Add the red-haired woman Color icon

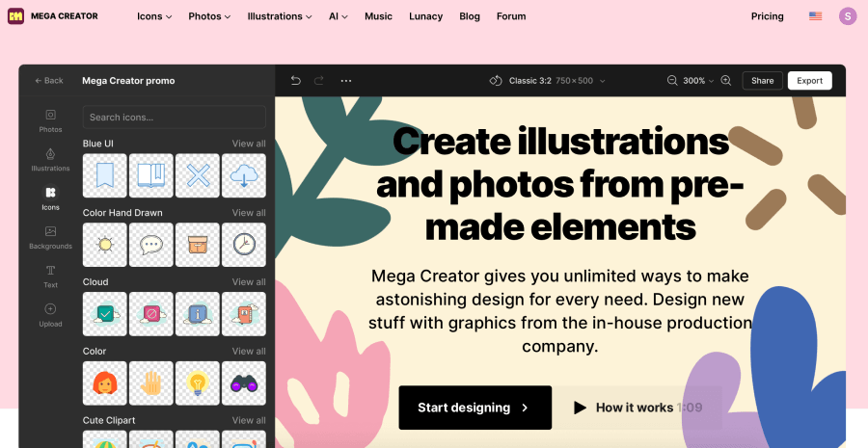pos(104,382)
